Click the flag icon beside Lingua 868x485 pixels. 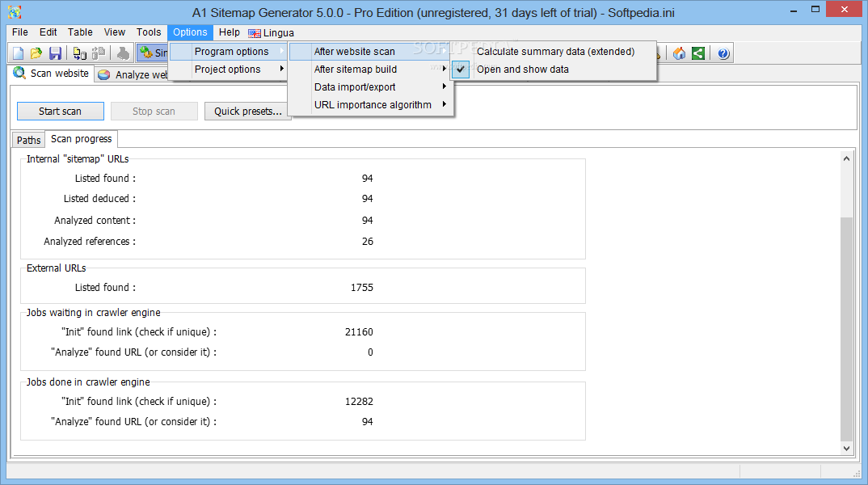[254, 33]
